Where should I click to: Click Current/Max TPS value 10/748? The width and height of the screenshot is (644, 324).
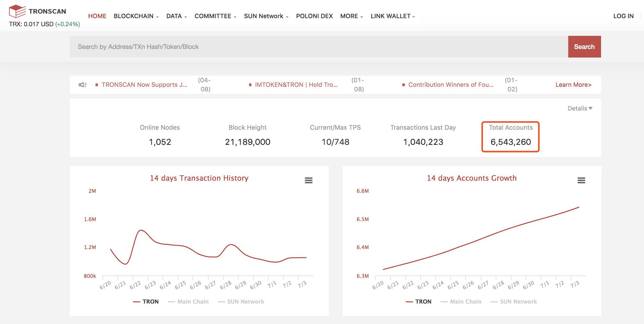point(335,142)
